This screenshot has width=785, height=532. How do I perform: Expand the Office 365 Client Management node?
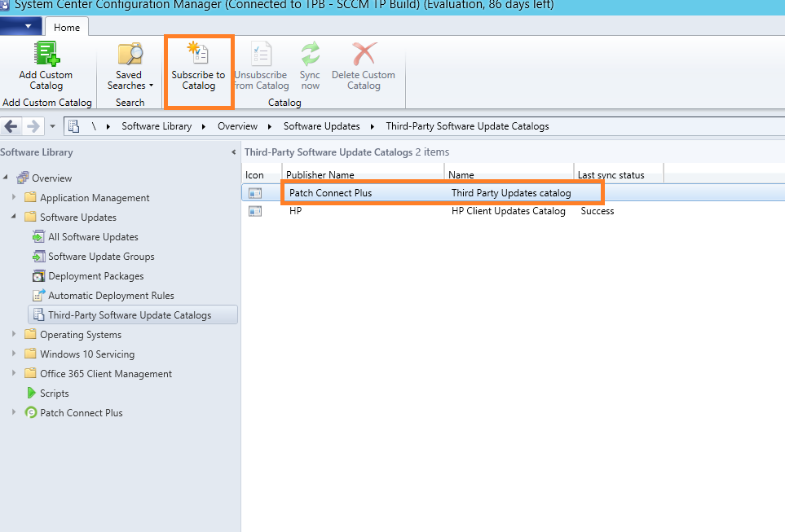[x=14, y=373]
